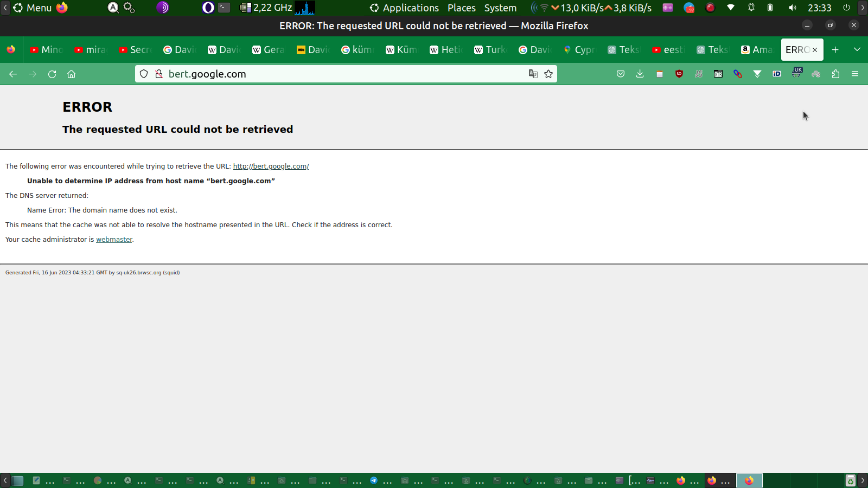Email the webmaster cache administrator link
868x488 pixels.
pos(114,240)
